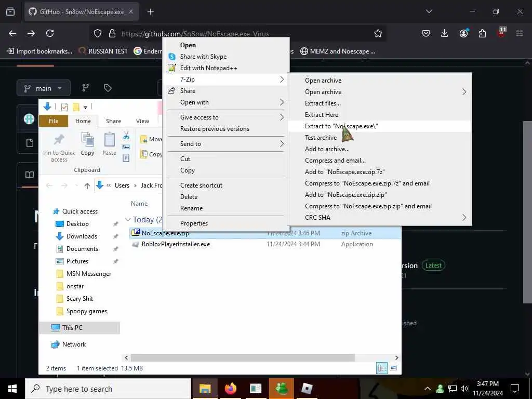Bookmark this page with the star icon
Screen dimensions: 532x399
378,33
